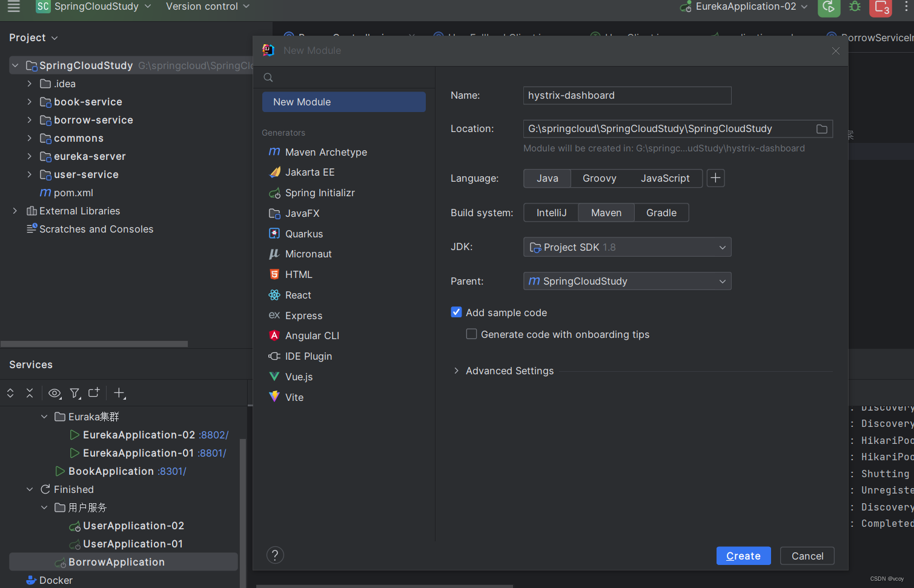The width and height of the screenshot is (914, 588).
Task: Open the main hamburger menu
Action: [13, 7]
